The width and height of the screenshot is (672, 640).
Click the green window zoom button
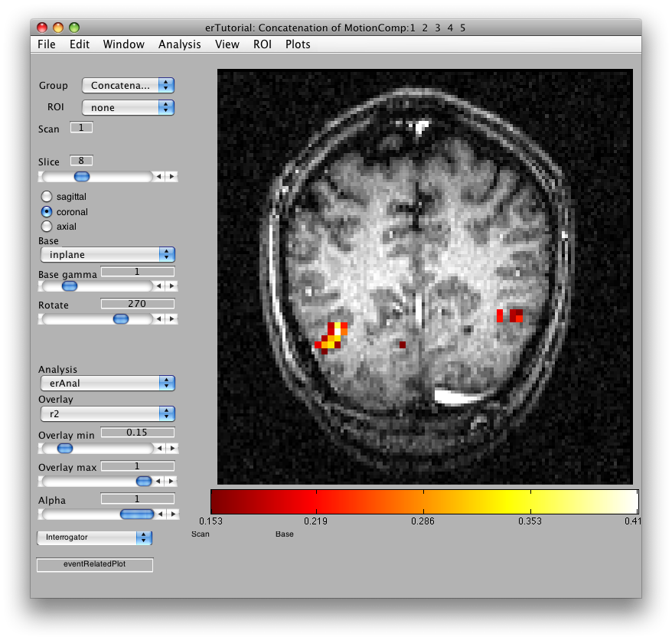click(74, 28)
